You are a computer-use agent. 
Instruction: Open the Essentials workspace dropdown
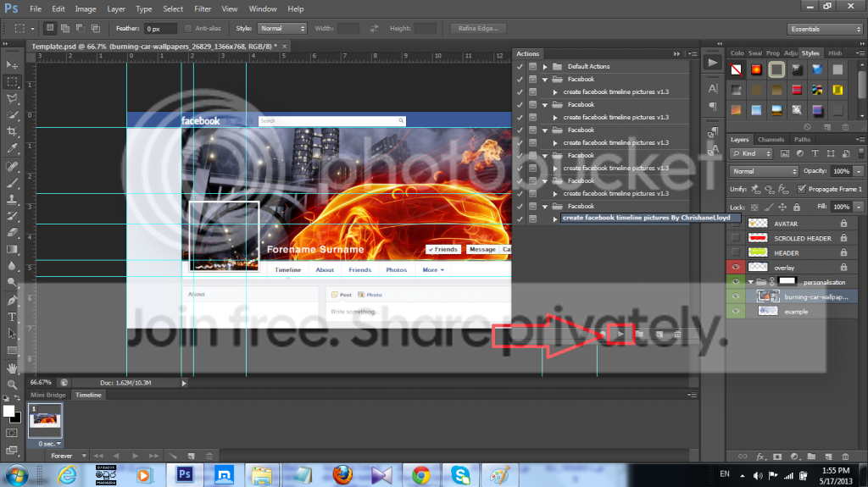pos(825,29)
